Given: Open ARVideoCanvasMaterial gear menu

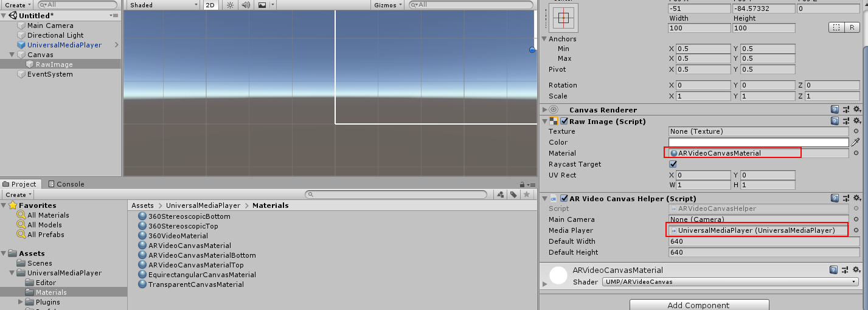Looking at the screenshot, I should [857, 270].
